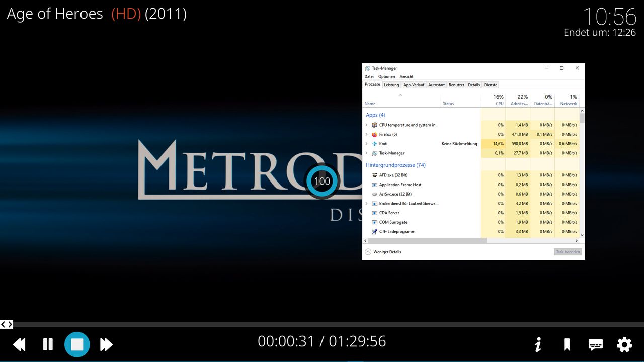
Task: Expand the Kodi process entry
Action: (366, 144)
